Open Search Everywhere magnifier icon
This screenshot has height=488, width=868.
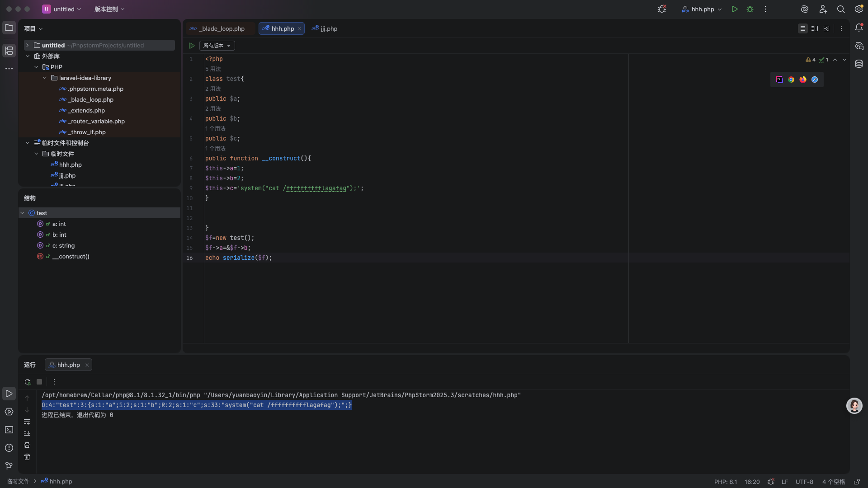coord(841,9)
